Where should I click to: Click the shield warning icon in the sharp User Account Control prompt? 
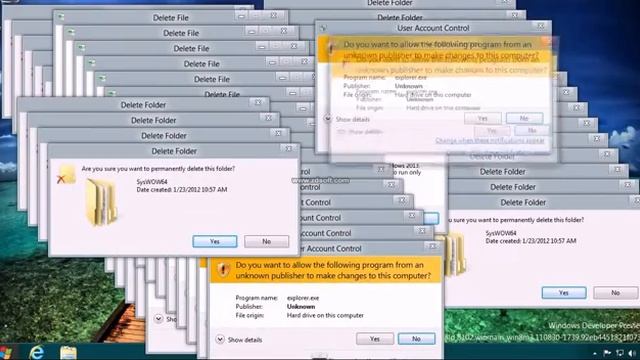[223, 270]
